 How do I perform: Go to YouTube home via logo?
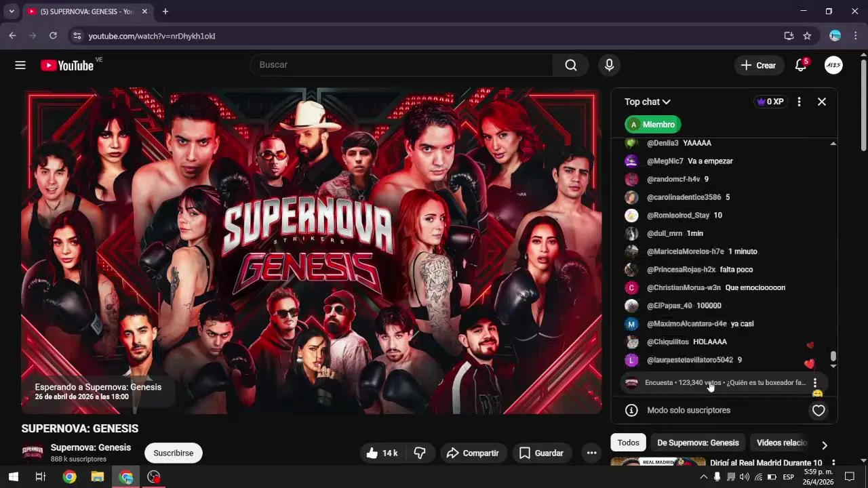67,65
